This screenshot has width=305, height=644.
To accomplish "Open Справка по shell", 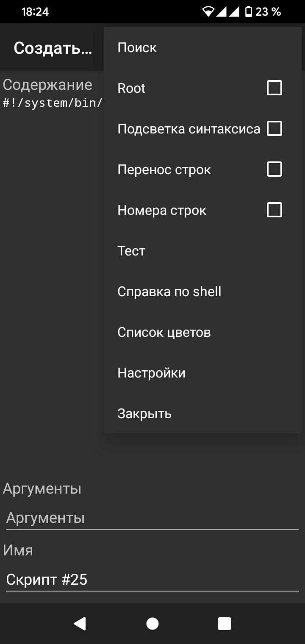I will pyautogui.click(x=202, y=291).
